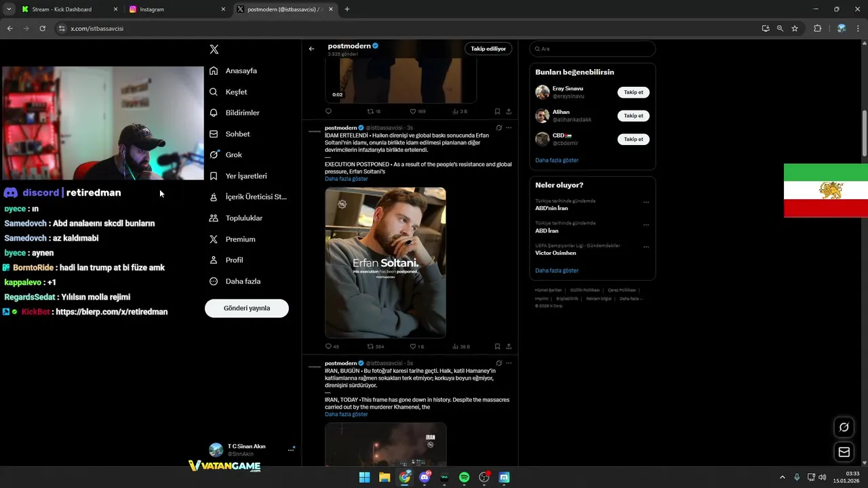Repost the Erfan Soltani post with 364 reposts
Viewport: 868px width, 488px height.
coord(371,346)
